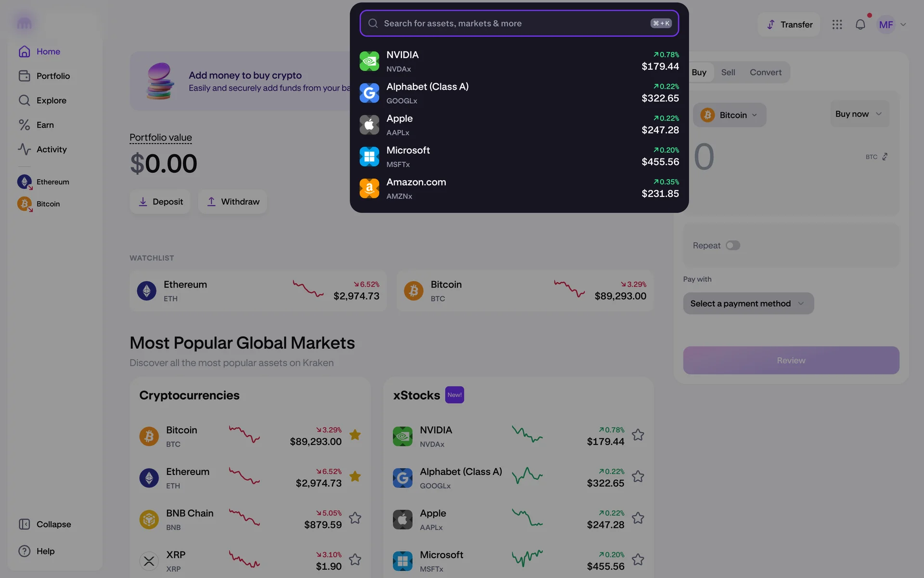The width and height of the screenshot is (924, 578).
Task: Click the Help icon in sidebar
Action: pyautogui.click(x=24, y=551)
